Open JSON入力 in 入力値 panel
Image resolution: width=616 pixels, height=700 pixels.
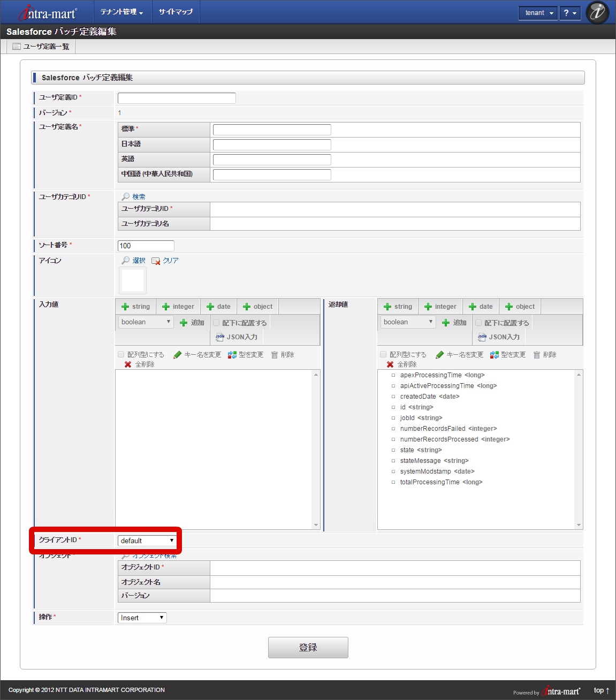click(237, 337)
